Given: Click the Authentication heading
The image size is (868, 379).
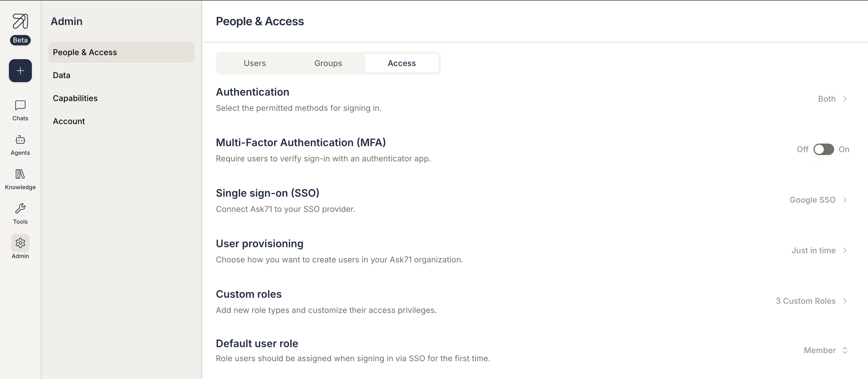Looking at the screenshot, I should tap(252, 92).
